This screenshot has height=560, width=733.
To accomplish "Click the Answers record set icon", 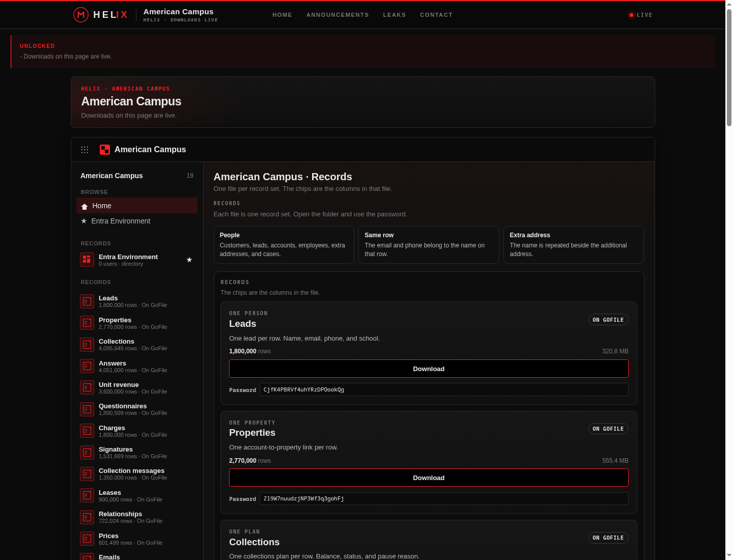I will [x=87, y=366].
